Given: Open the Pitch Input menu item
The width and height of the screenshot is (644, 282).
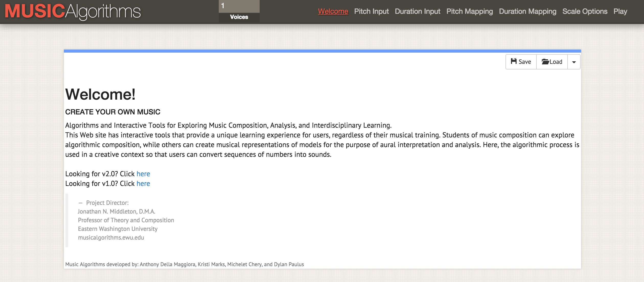Looking at the screenshot, I should pos(372,11).
